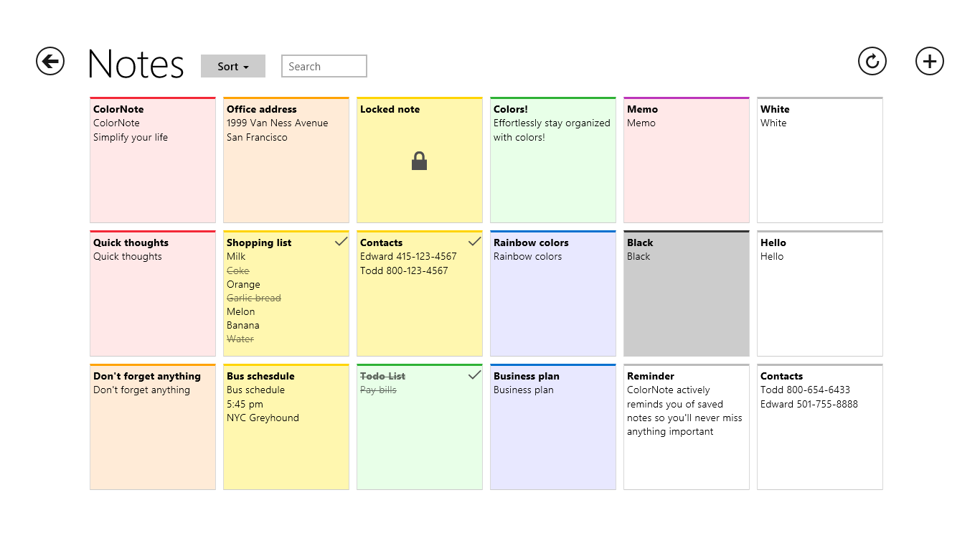Viewport: 980px width, 551px height.
Task: Focus the Search input field
Action: click(x=324, y=66)
